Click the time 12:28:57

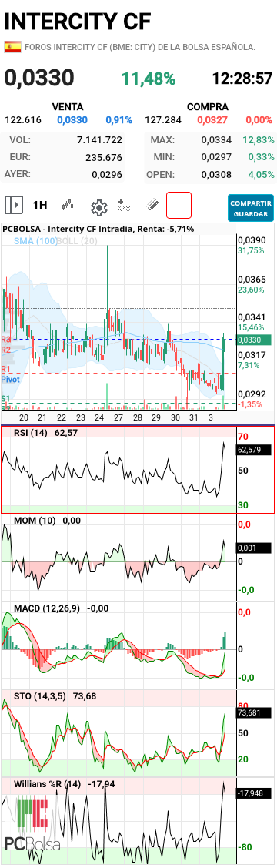pyautogui.click(x=242, y=79)
